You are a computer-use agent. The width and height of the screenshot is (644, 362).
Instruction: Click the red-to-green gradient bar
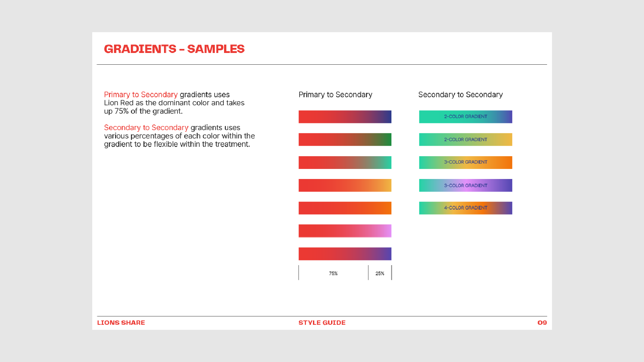point(345,139)
